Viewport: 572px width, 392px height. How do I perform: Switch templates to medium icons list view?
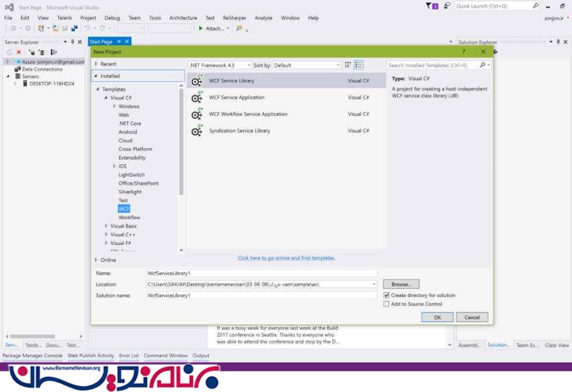coord(359,65)
